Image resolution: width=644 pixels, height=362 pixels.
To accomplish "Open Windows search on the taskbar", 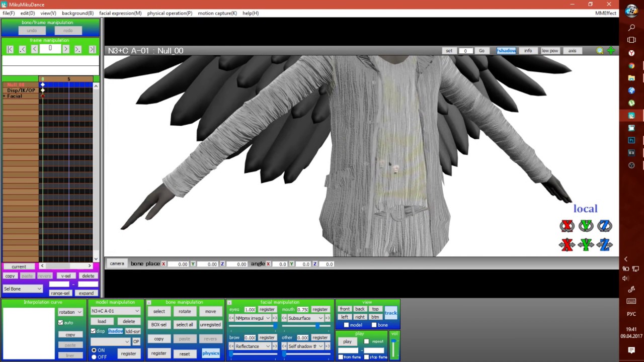I will [x=631, y=28].
